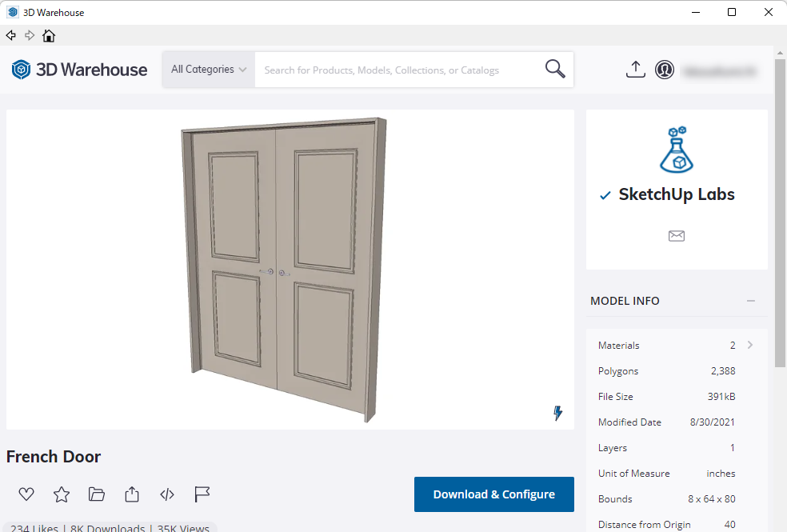Image resolution: width=787 pixels, height=532 pixels.
Task: Click the search magnifier icon
Action: 555,70
